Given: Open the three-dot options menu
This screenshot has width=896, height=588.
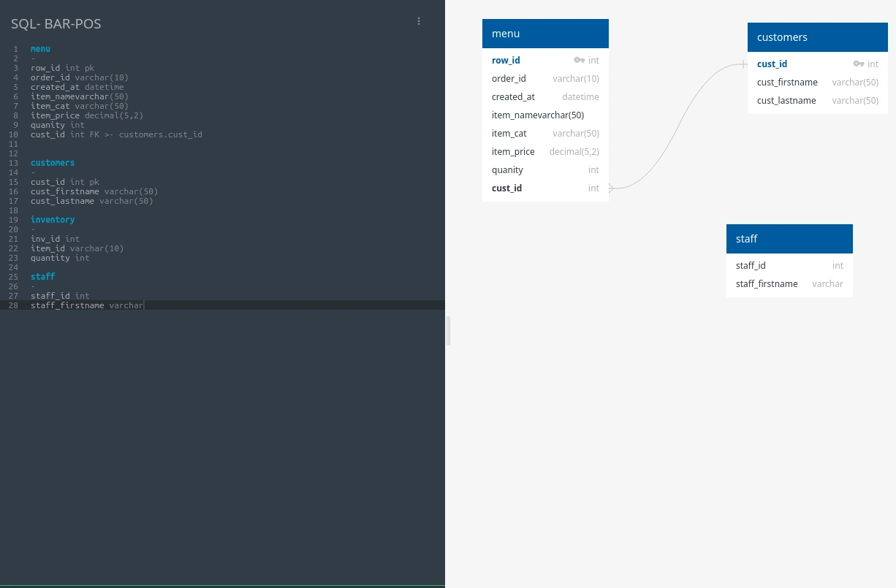Looking at the screenshot, I should tap(419, 21).
